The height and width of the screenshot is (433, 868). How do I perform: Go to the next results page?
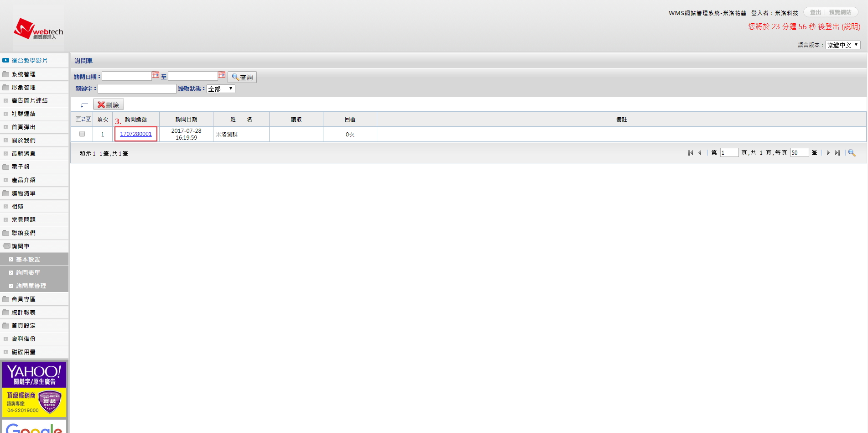coord(828,153)
